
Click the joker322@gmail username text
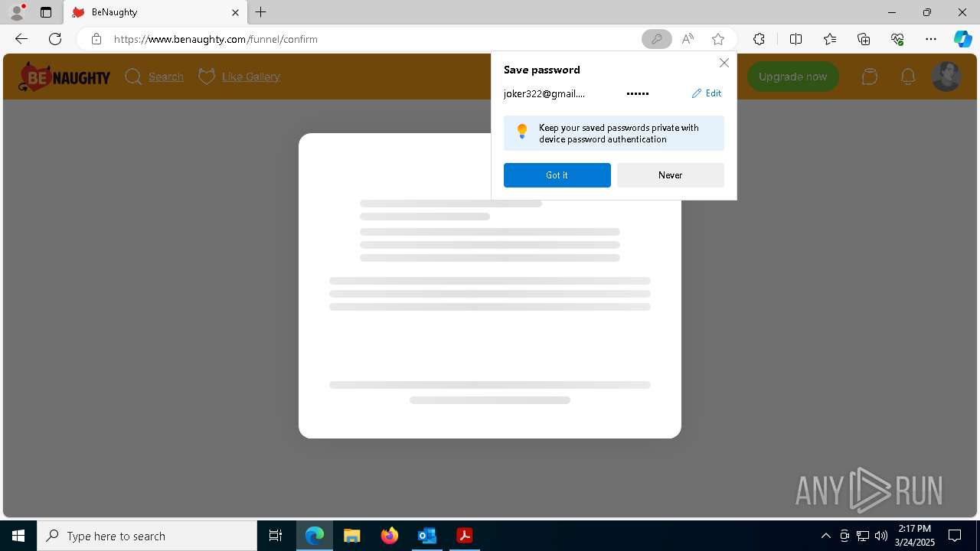544,93
